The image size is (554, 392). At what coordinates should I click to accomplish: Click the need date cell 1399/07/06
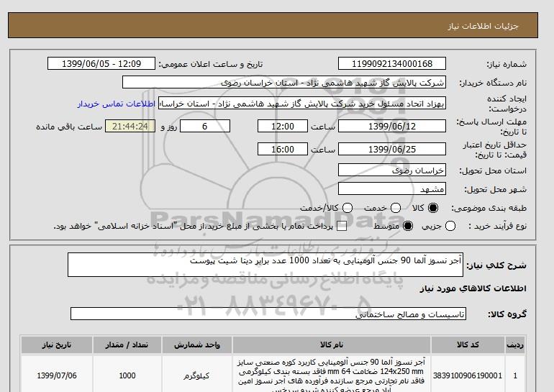(x=57, y=375)
